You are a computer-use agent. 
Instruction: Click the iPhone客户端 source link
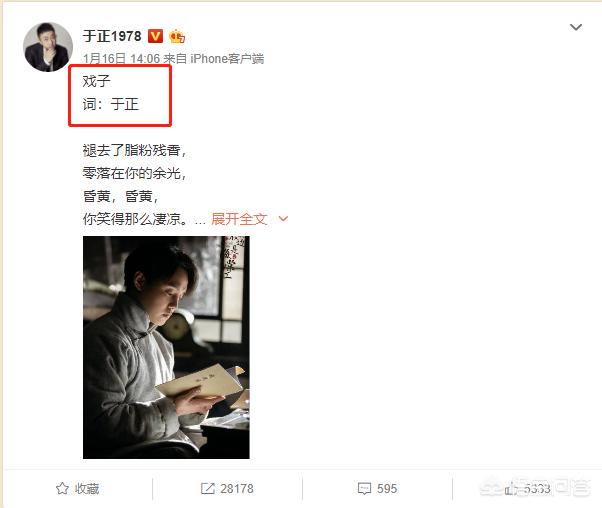coord(227,59)
